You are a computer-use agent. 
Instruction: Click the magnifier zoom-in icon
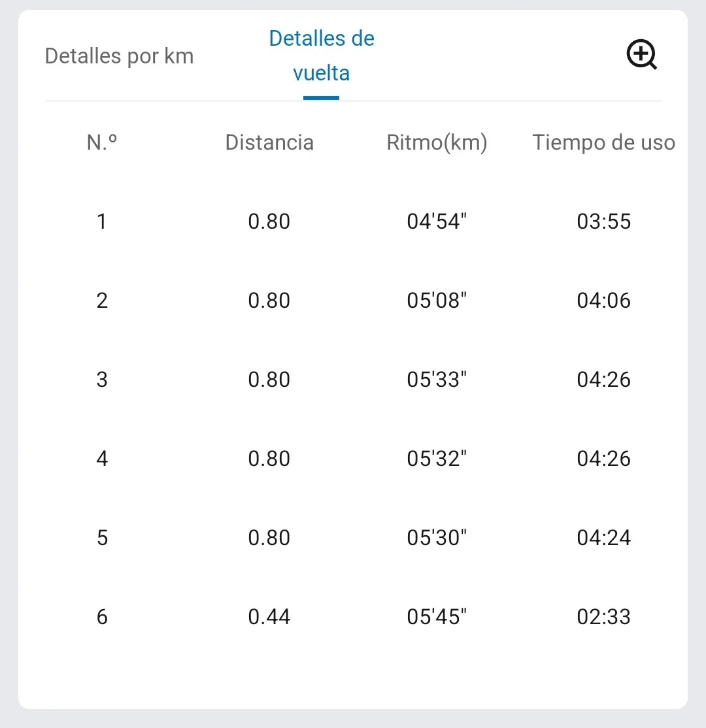pyautogui.click(x=641, y=55)
